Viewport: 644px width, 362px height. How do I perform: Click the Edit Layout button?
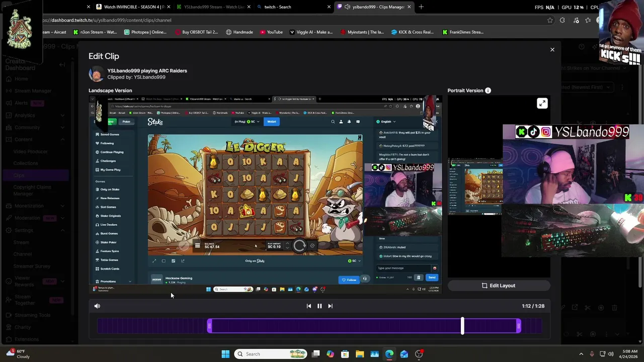pos(499,286)
